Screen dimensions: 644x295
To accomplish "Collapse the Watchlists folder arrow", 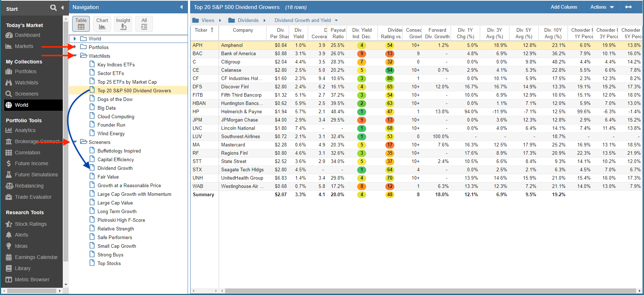I will (x=75, y=56).
